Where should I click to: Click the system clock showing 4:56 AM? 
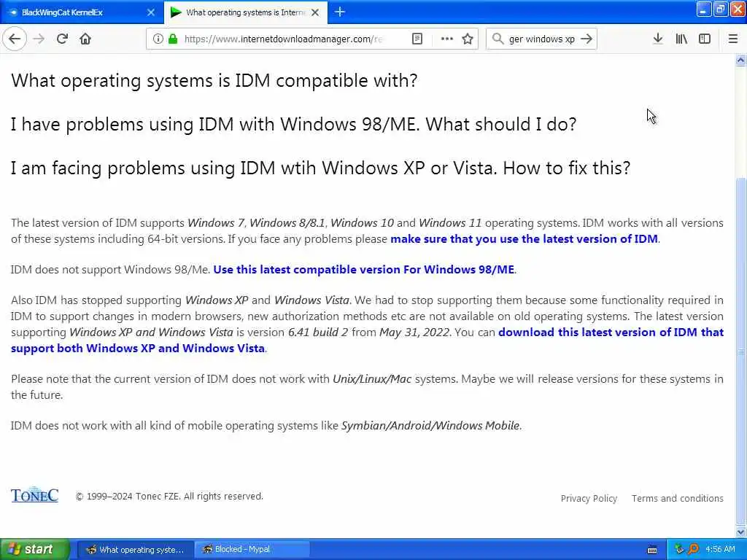[720, 550]
